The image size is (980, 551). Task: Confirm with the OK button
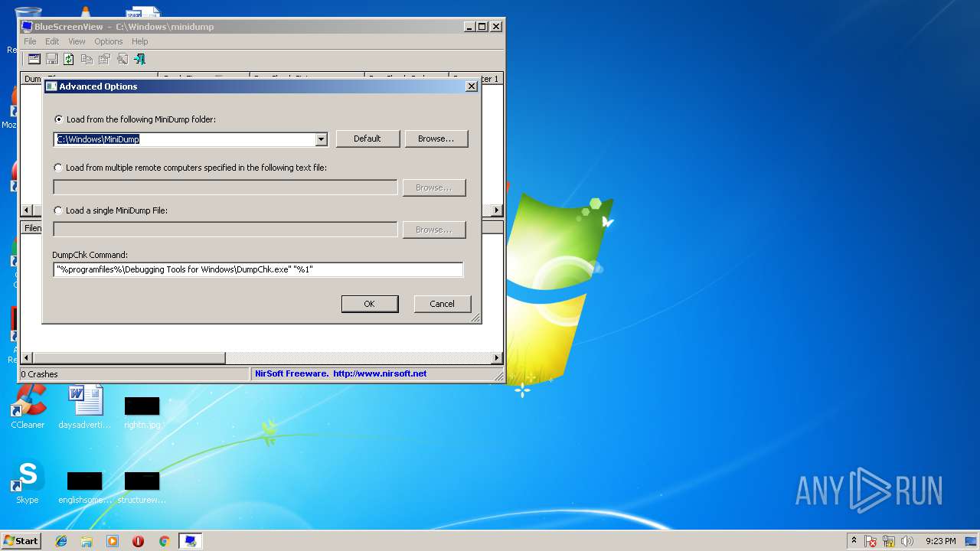pos(369,304)
